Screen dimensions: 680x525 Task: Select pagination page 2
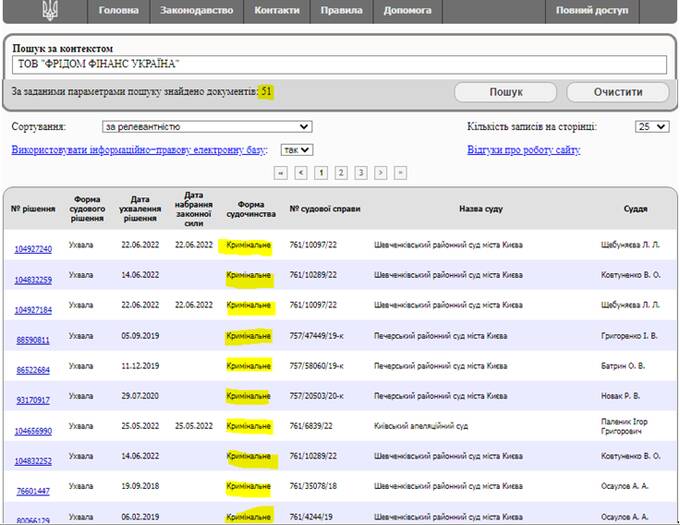(341, 173)
